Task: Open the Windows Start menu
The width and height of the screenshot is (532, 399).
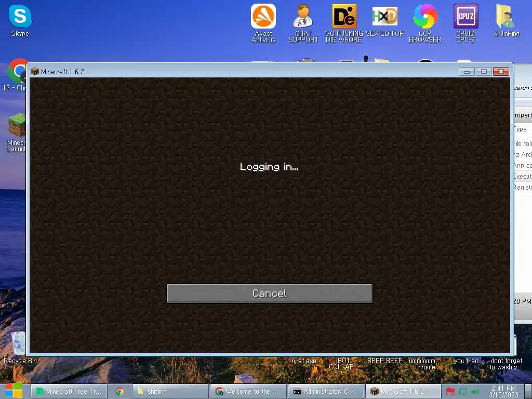Action: pyautogui.click(x=14, y=391)
